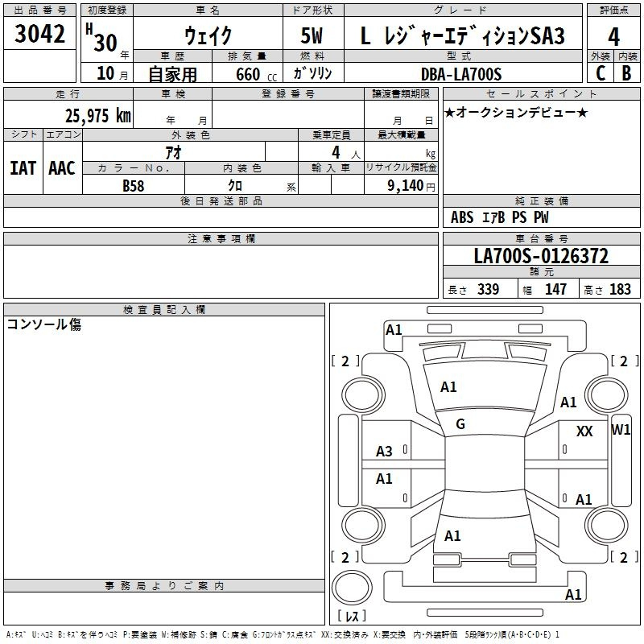The height and width of the screenshot is (644, 644).
Task: Click overall evaluation score 4
Action: 613,37
